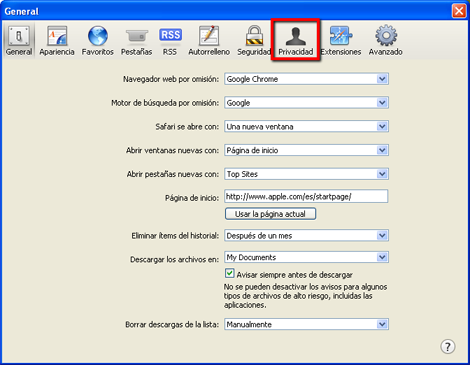Open the Avanzado gear pane
Screen dimensions: 470x365
[386, 40]
